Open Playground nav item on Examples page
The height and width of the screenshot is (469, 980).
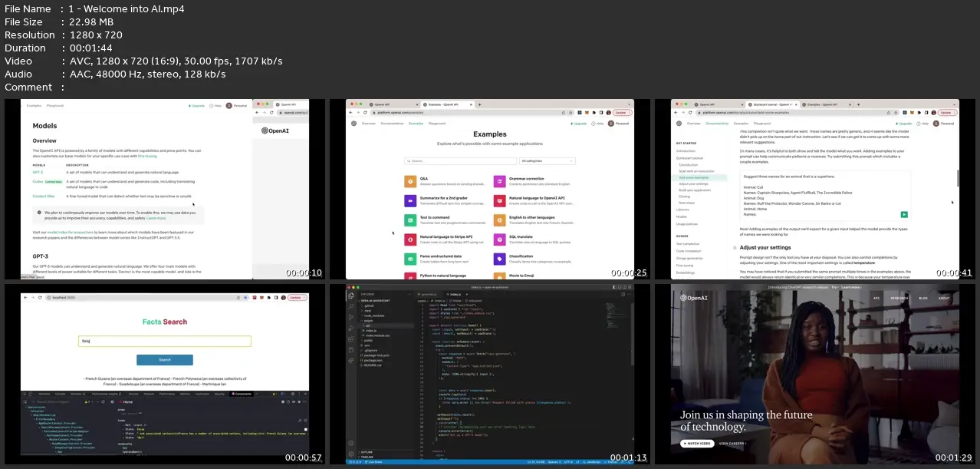tap(437, 123)
